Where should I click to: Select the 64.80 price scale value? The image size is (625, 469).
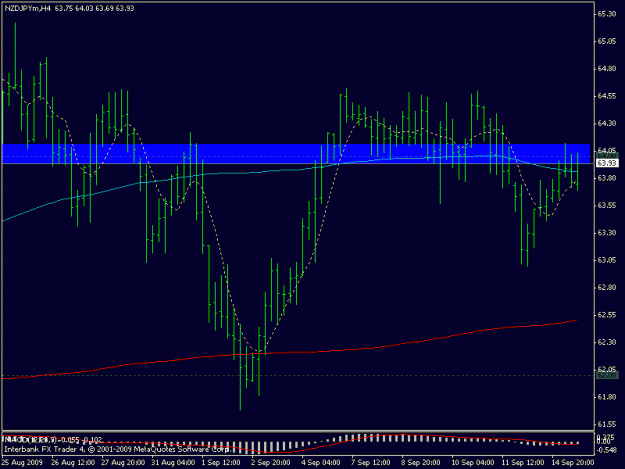(606, 69)
